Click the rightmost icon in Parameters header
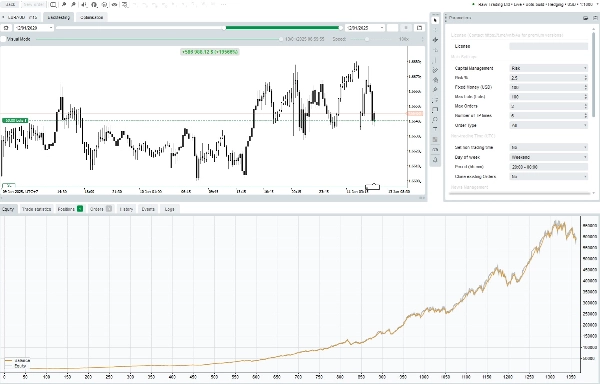The image size is (600, 384). point(595,18)
